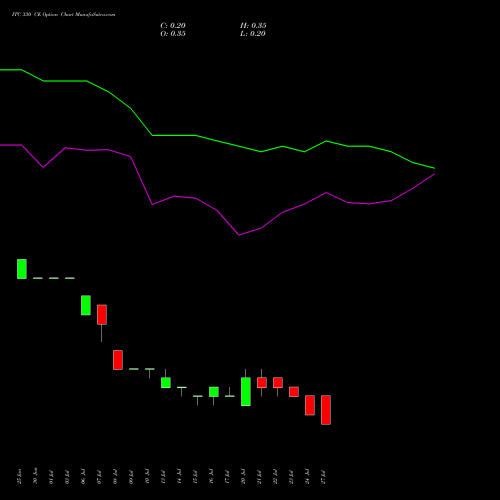Click the low value 'L: 0.20'
500x500 pixels.
253,34
